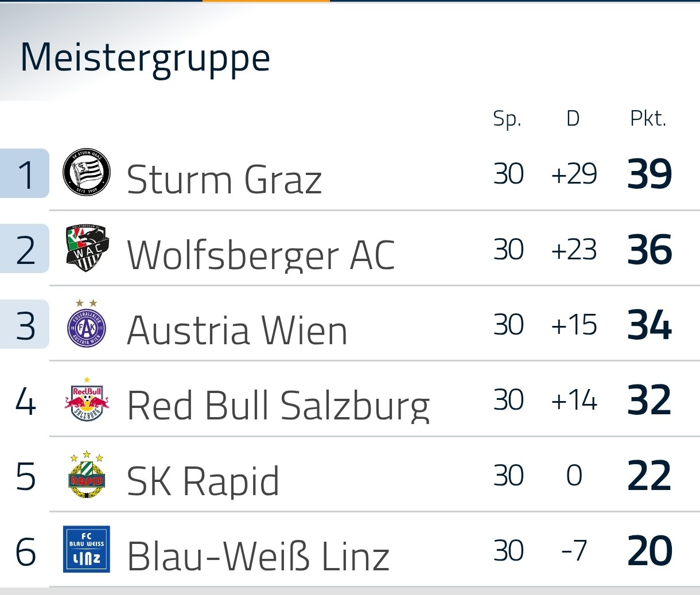Viewport: 700px width, 595px height.
Task: Click the Meistergruppe heading
Action: [x=145, y=59]
